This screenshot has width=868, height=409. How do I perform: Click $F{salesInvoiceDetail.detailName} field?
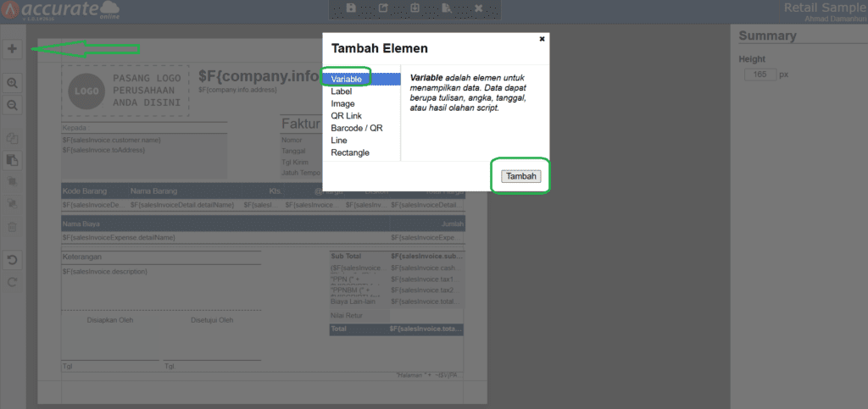[182, 205]
